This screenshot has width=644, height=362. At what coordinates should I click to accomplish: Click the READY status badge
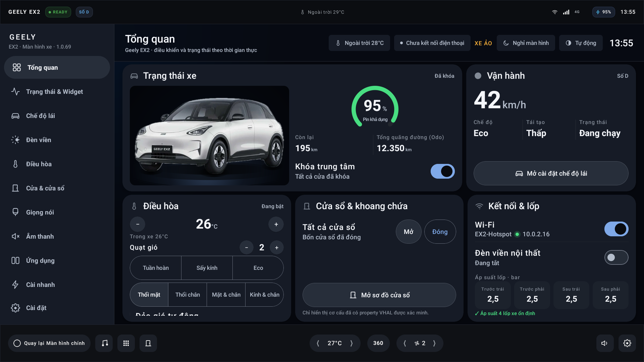[x=58, y=12]
